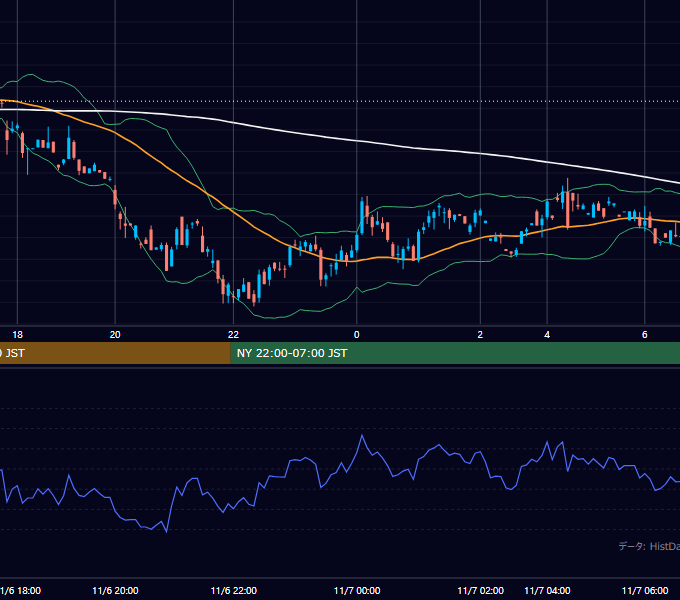This screenshot has width=680, height=600.
Task: Click the 6 hour label on the upper axis
Action: coord(644,335)
